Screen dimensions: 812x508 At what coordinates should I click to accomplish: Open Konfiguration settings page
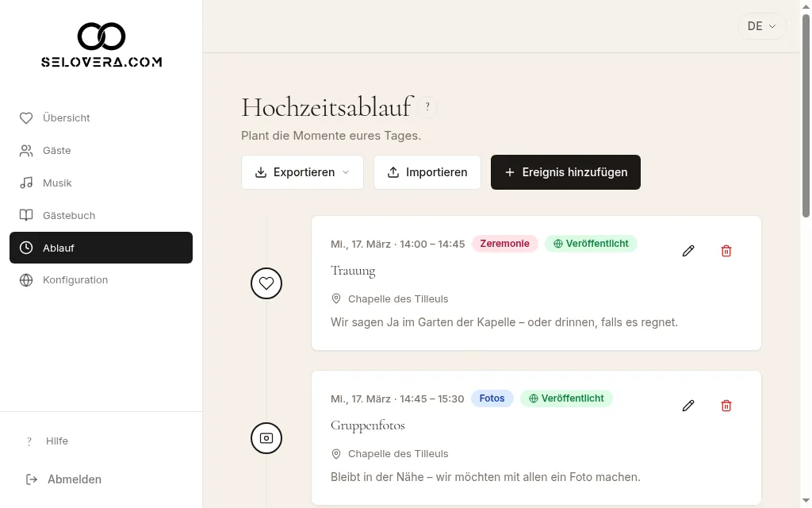tap(101, 280)
